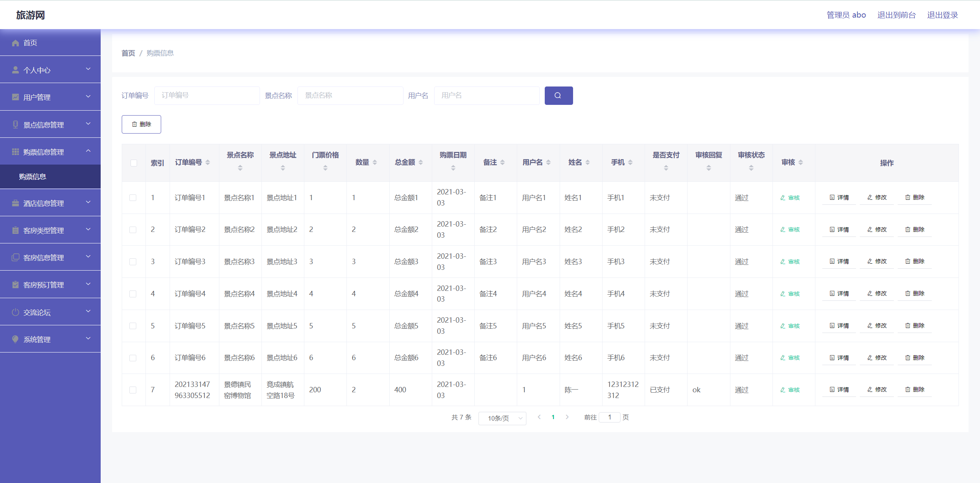This screenshot has height=483, width=980.
Task: Click 详情 for 订单编号1
Action: tap(839, 197)
